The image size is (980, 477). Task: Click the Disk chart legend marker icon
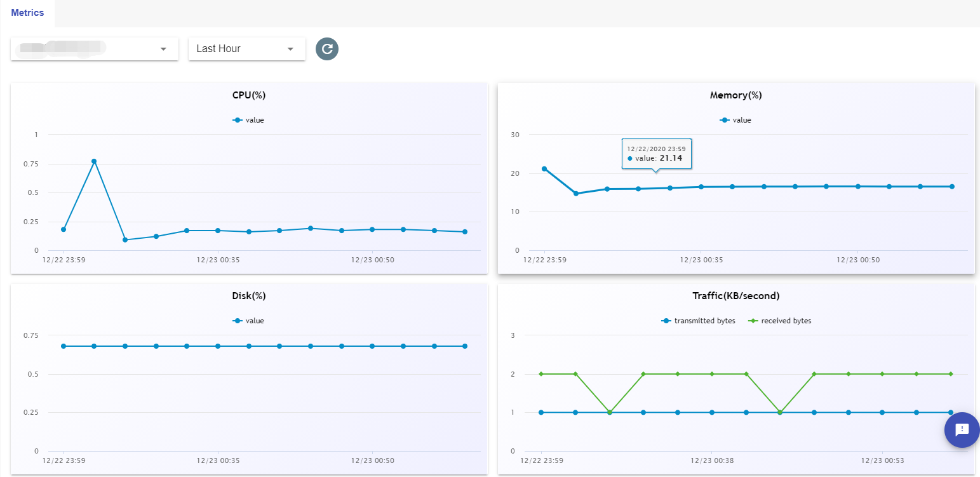coord(238,321)
